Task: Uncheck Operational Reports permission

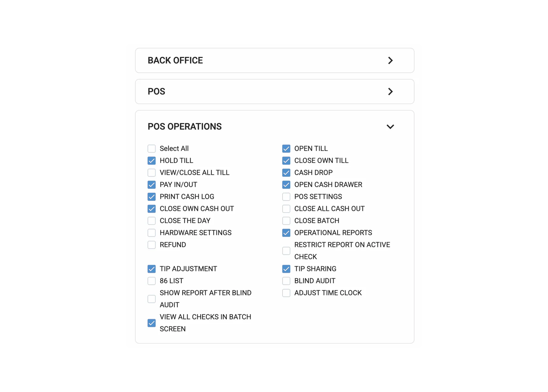Action: (x=286, y=233)
